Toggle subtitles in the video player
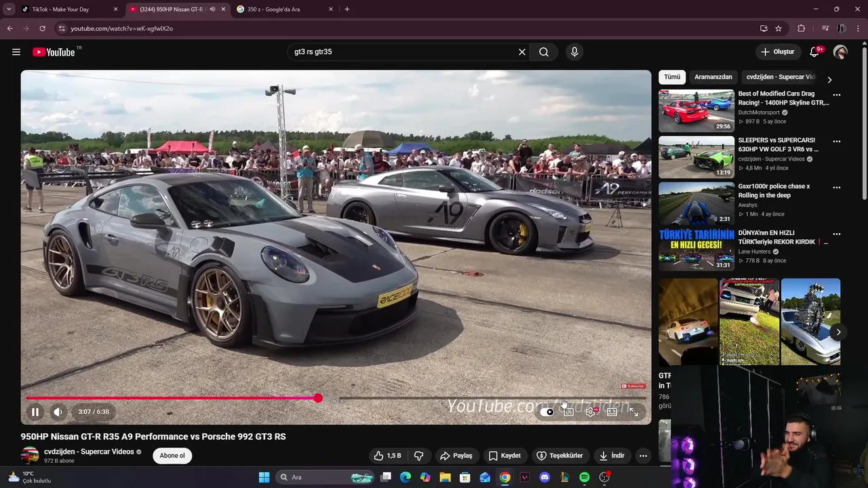 click(x=569, y=411)
